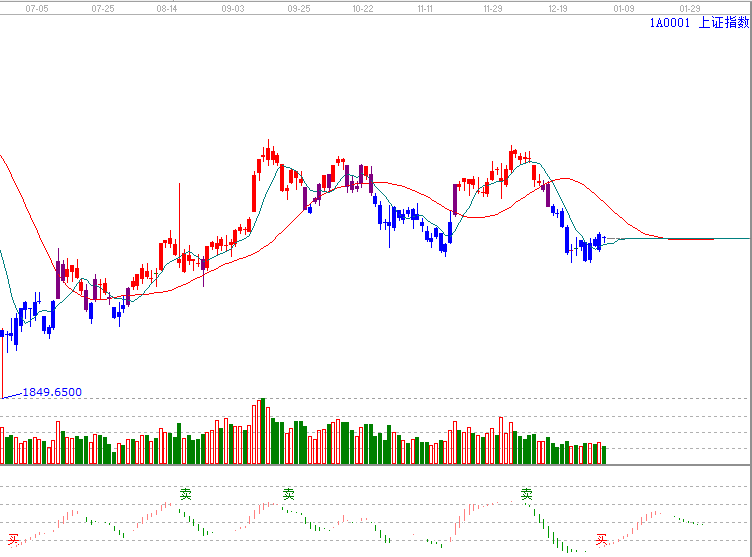
Task: Click the 07-05 date label
Action: (x=37, y=7)
